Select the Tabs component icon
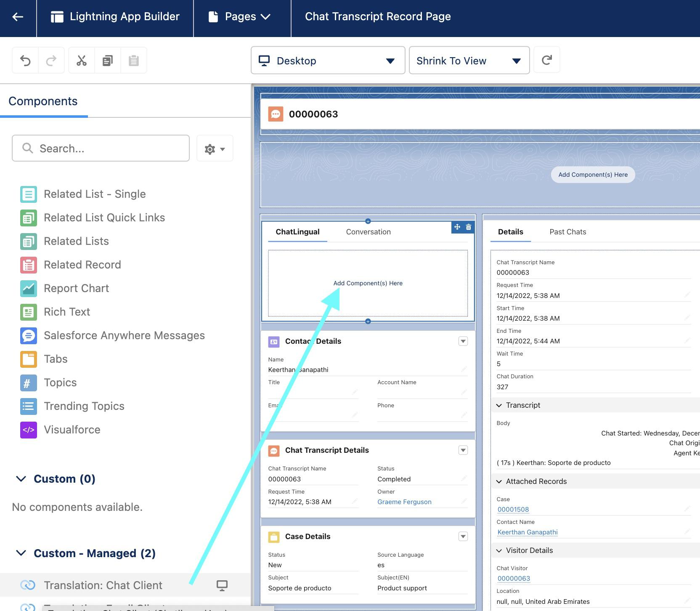The image size is (700, 611). coord(29,359)
